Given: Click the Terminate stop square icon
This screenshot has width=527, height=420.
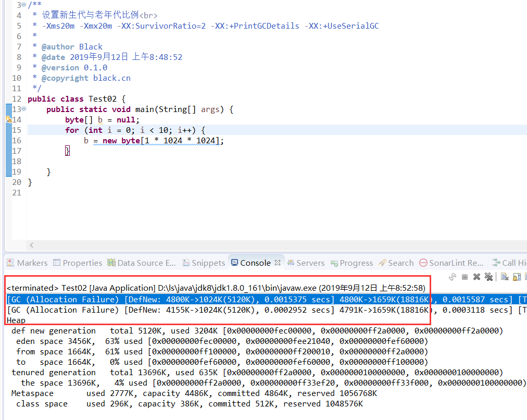Looking at the screenshot, I should [465, 277].
